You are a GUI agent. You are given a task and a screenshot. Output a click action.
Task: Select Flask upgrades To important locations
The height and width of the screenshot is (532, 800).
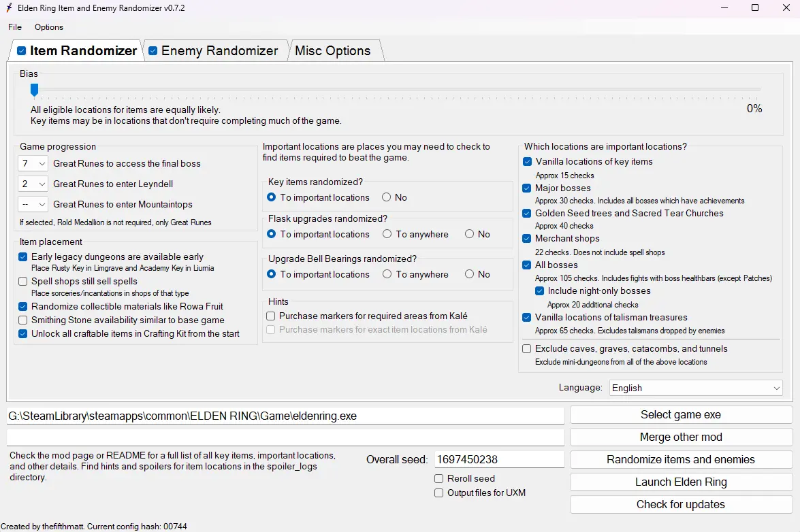pyautogui.click(x=272, y=234)
